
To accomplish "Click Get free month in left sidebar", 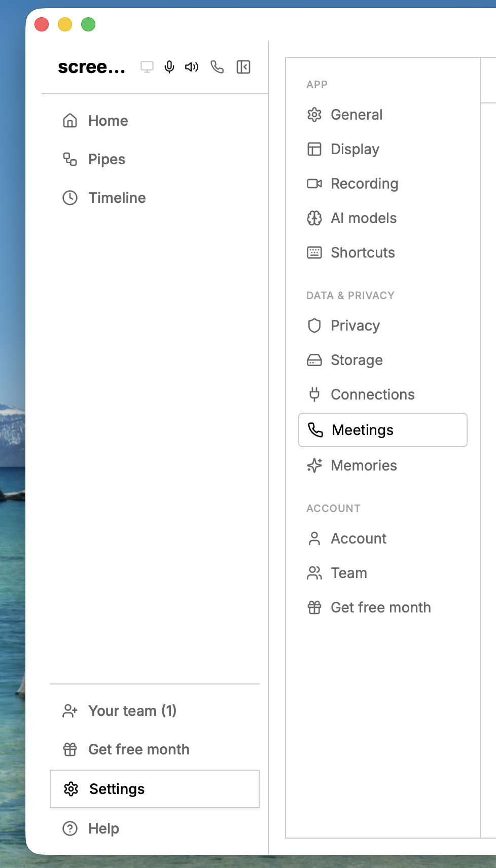I will click(138, 749).
